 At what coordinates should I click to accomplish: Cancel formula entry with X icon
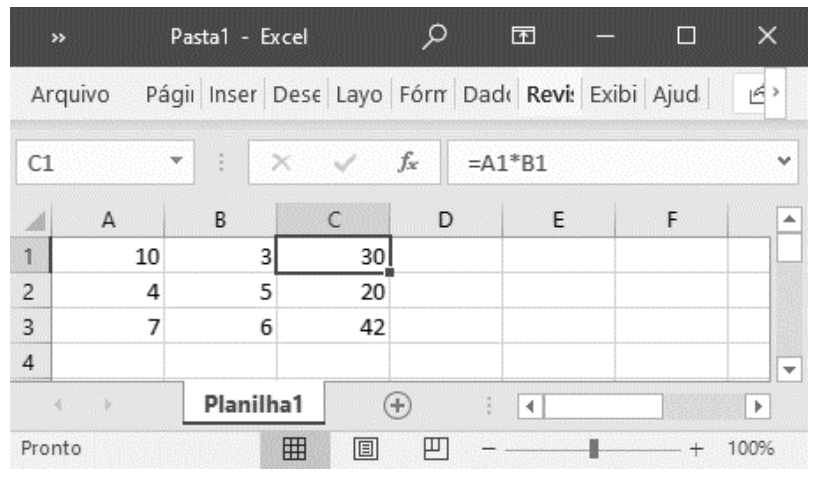coord(281,162)
